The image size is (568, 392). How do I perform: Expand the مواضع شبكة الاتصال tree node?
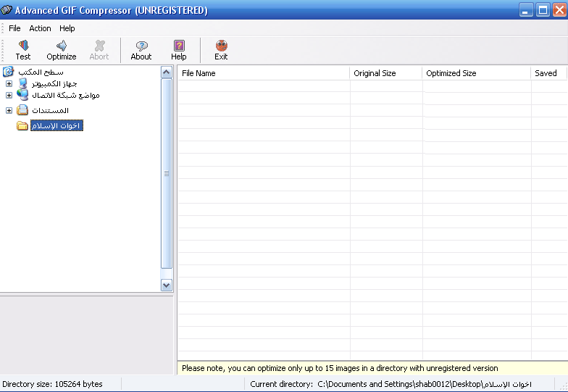[9, 96]
